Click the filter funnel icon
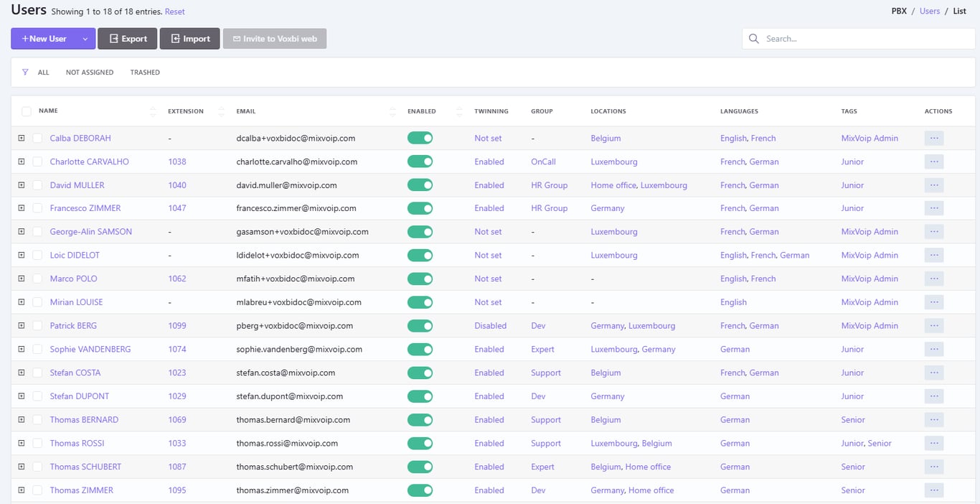Image resolution: width=980 pixels, height=504 pixels. click(x=26, y=73)
